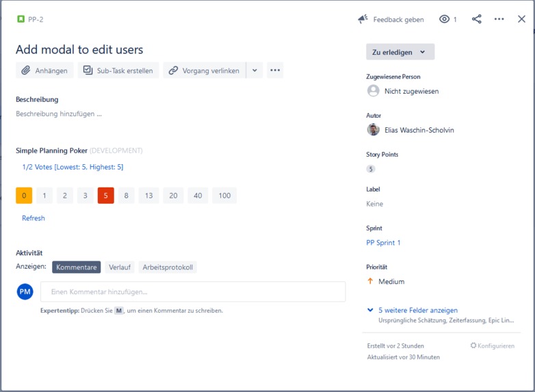The image size is (535, 392).
Task: Click the chevron beside weitere Felder
Action: (370, 310)
